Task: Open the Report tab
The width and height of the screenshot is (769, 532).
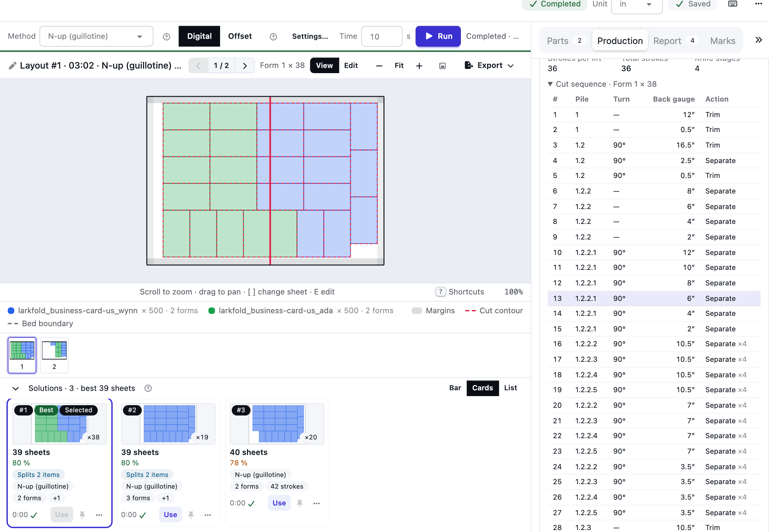Action: click(x=676, y=41)
